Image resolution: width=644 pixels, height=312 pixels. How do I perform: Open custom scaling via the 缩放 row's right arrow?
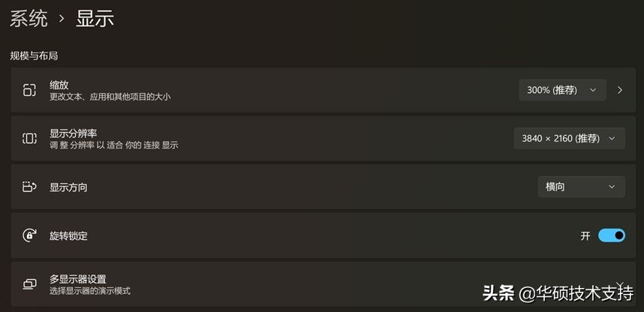tap(620, 90)
